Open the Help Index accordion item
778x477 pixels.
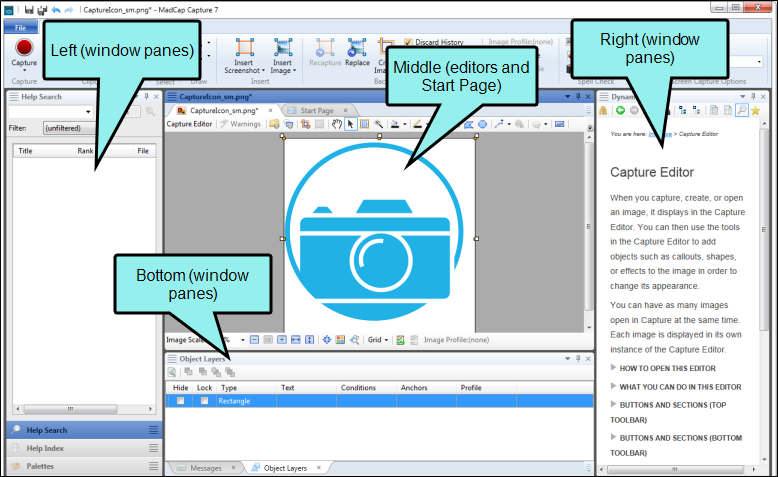(x=84, y=448)
